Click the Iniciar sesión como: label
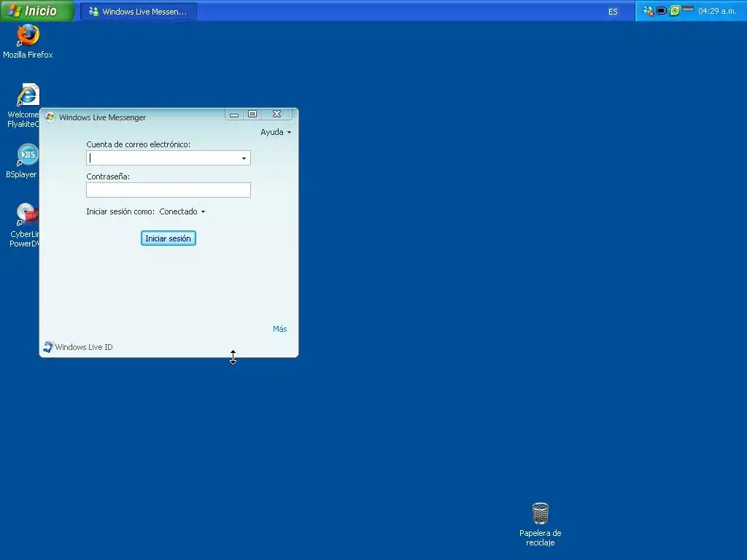Screen dimensions: 747x560 click(x=120, y=211)
